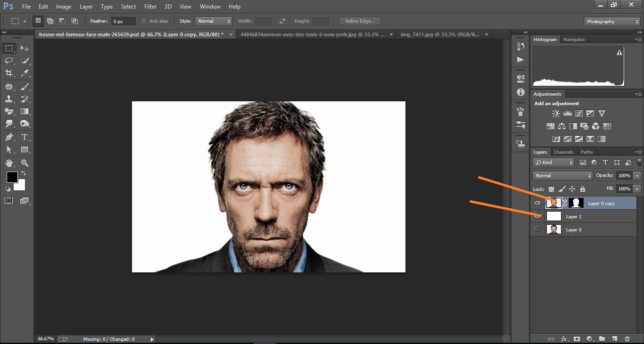Screen dimensions: 644x344
Task: Click the Refine Edge button
Action: click(x=360, y=21)
